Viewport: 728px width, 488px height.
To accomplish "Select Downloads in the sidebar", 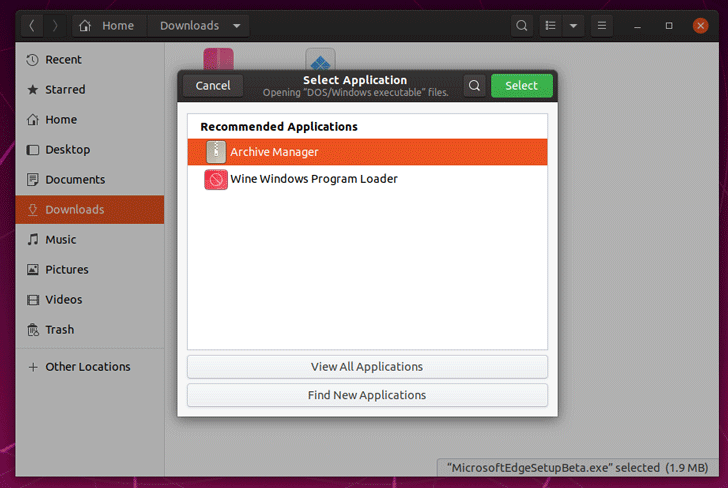I will pos(90,209).
